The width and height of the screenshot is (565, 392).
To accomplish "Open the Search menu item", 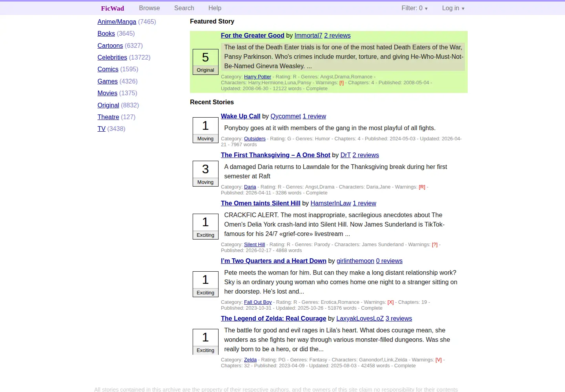I will point(184,8).
